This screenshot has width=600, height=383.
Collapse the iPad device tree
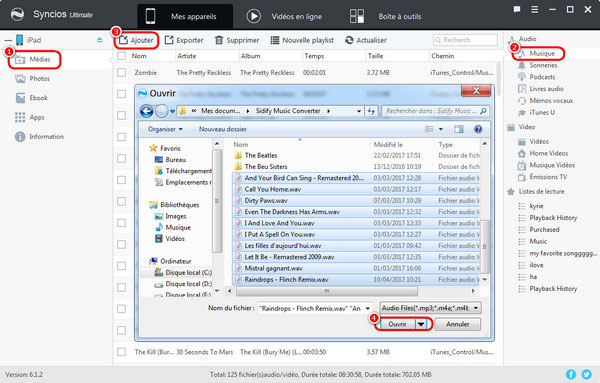8,40
